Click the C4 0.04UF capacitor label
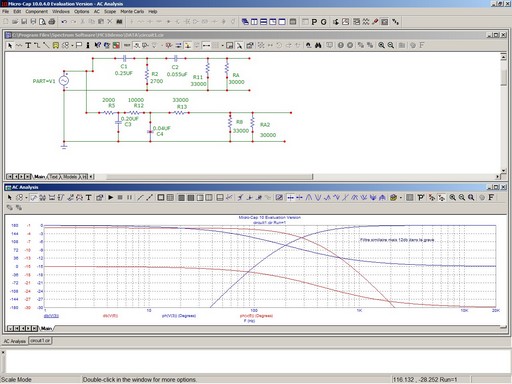This screenshot has width=512, height=384. (161, 131)
